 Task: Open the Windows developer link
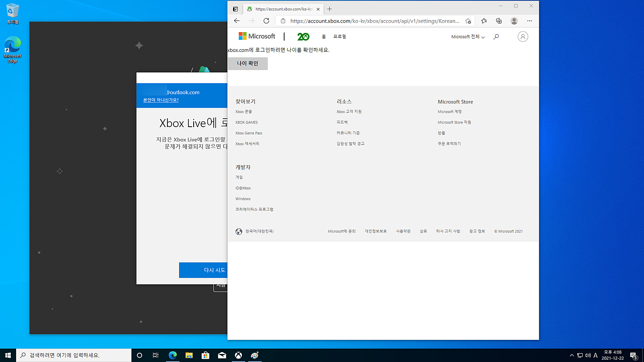click(x=243, y=199)
